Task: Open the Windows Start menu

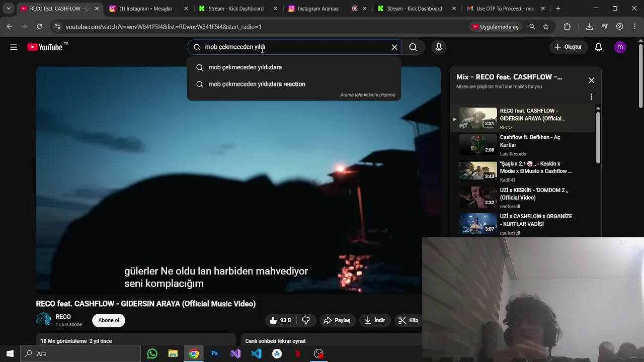Action: 10,353
